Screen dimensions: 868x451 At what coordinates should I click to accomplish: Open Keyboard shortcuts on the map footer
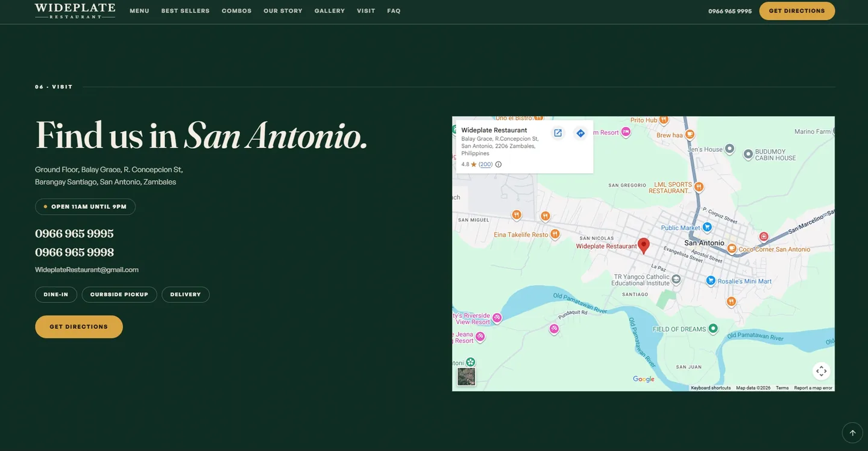click(x=711, y=388)
